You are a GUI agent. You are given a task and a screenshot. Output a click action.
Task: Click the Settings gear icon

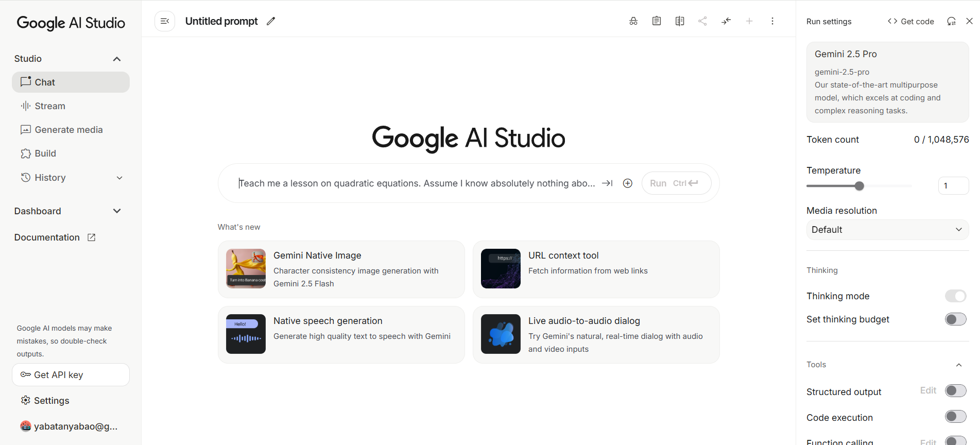click(x=25, y=400)
